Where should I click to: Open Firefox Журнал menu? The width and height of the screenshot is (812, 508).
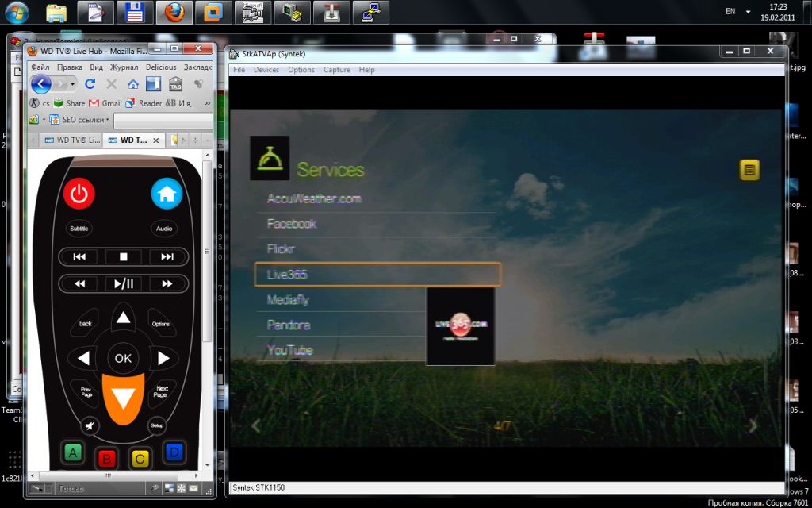point(124,67)
